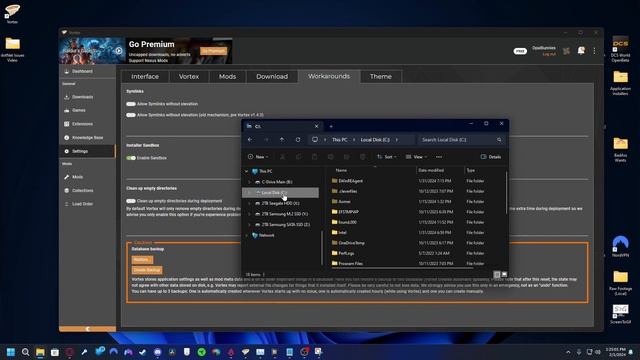Open the Vortex three-dot menu

tap(594, 51)
